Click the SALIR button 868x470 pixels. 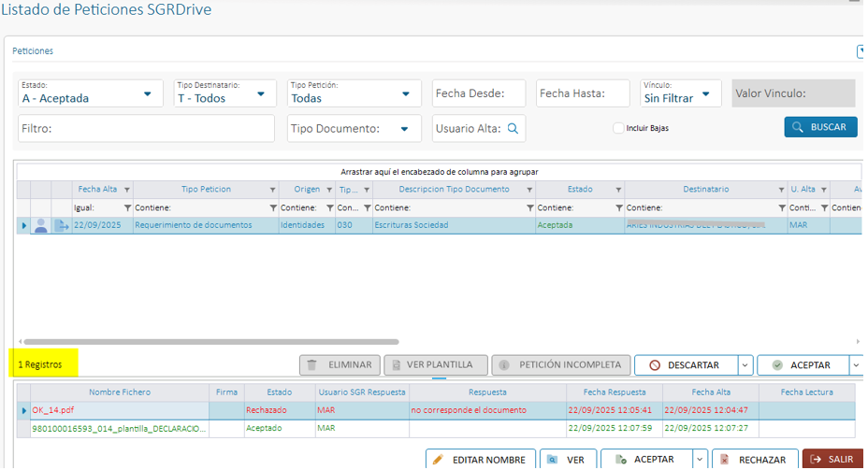(x=832, y=460)
